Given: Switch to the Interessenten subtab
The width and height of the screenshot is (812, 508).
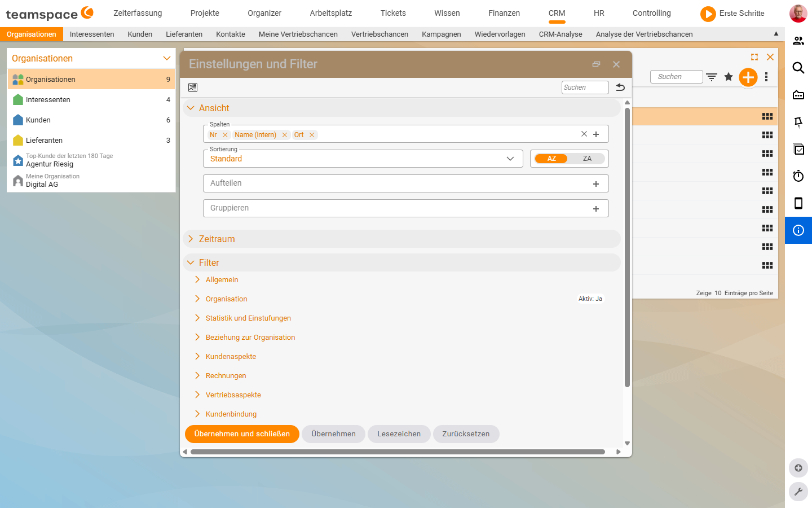Looking at the screenshot, I should click(x=92, y=34).
